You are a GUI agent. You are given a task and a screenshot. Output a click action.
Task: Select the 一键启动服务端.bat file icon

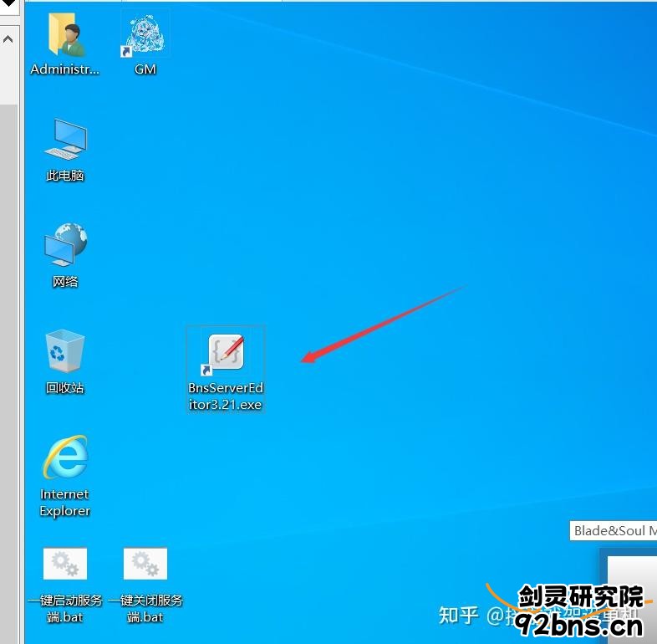[x=65, y=564]
